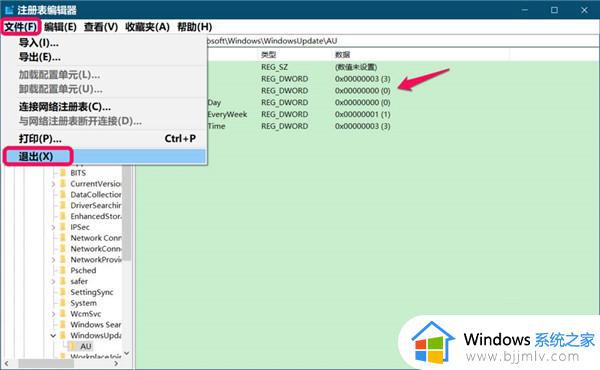Click the SettingSync folder icon
The width and height of the screenshot is (600, 370).
click(x=63, y=292)
